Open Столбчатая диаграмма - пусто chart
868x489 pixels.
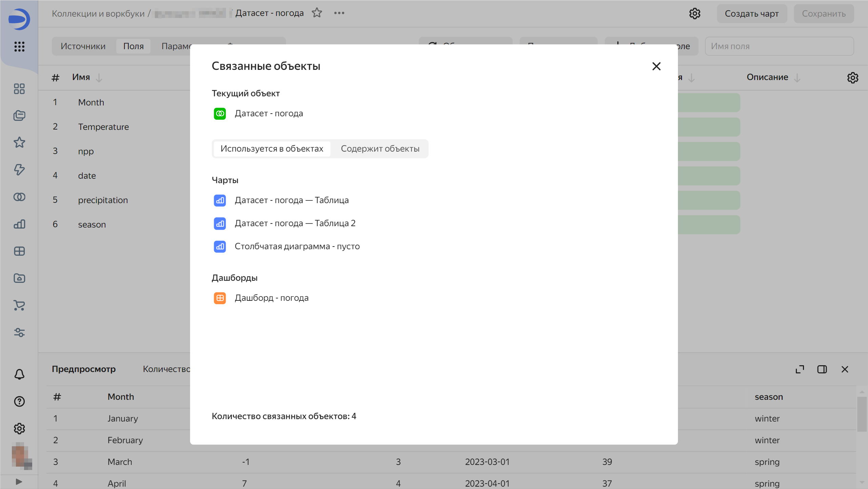click(297, 246)
